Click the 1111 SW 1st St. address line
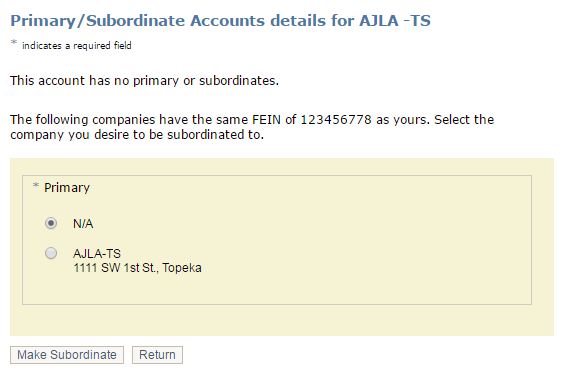 [137, 268]
